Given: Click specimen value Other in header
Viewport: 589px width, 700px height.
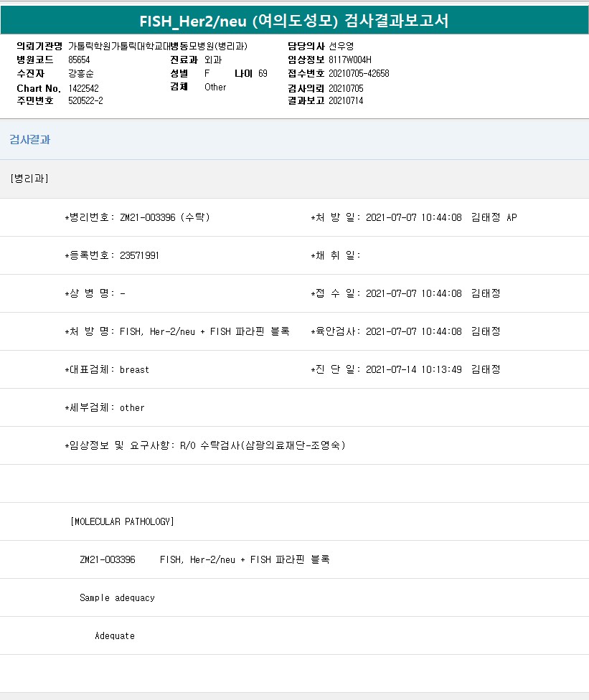Looking at the screenshot, I should click(x=215, y=87).
